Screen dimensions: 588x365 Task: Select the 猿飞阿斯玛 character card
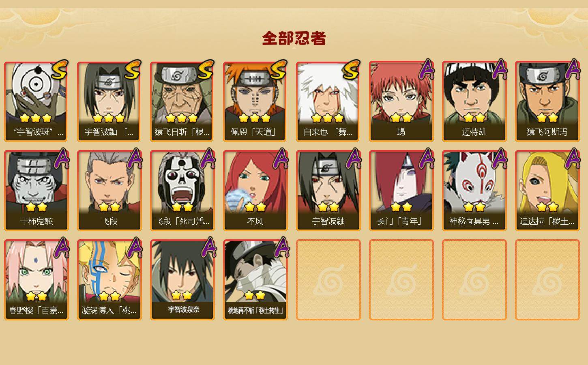click(547, 101)
